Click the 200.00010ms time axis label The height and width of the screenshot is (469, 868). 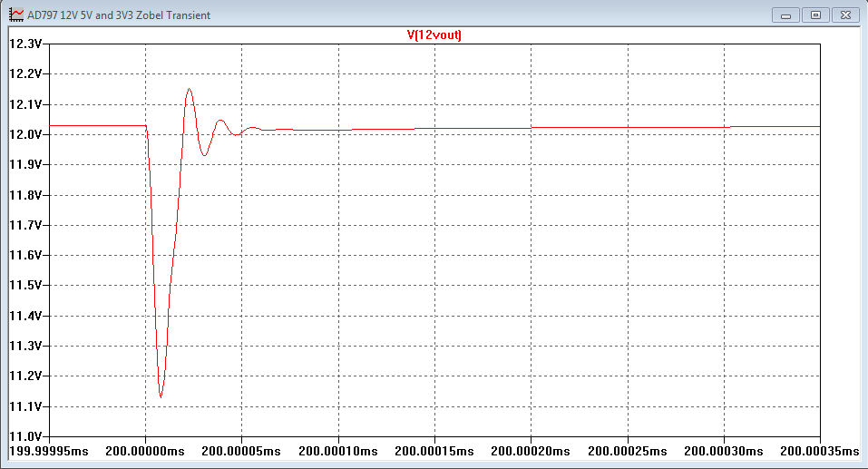point(338,451)
